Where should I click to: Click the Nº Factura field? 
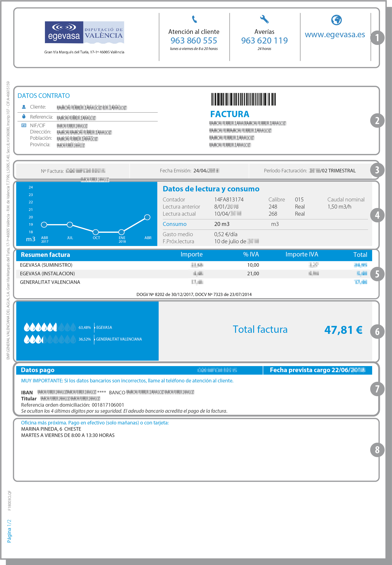pyautogui.click(x=73, y=171)
